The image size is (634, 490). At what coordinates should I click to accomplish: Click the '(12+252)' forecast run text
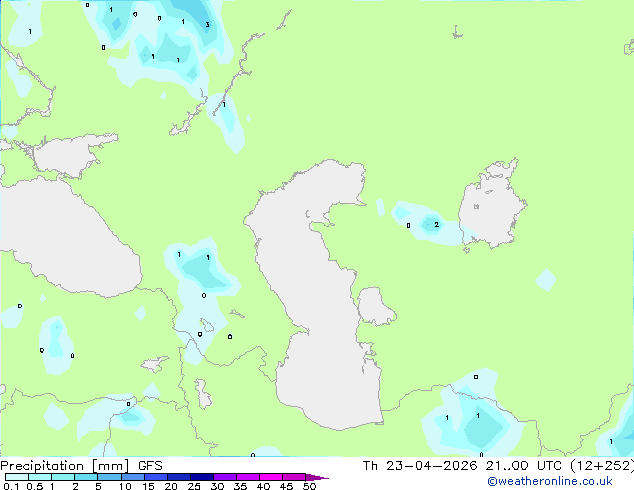602,466
